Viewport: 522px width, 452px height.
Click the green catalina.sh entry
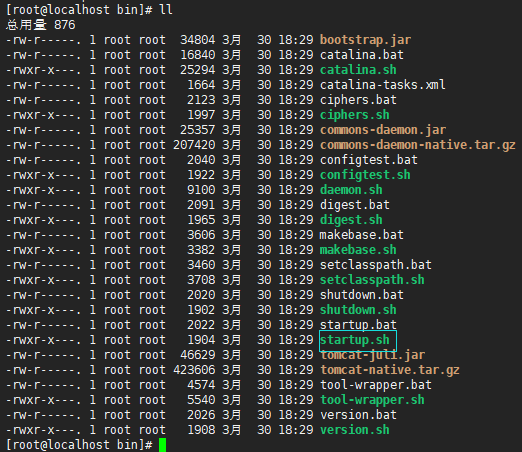coord(358,70)
